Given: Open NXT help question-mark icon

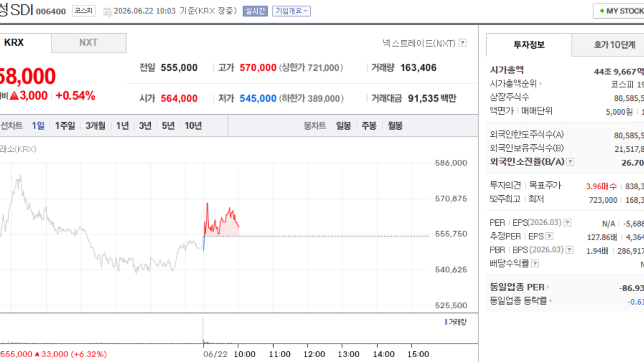Looking at the screenshot, I should tap(463, 43).
